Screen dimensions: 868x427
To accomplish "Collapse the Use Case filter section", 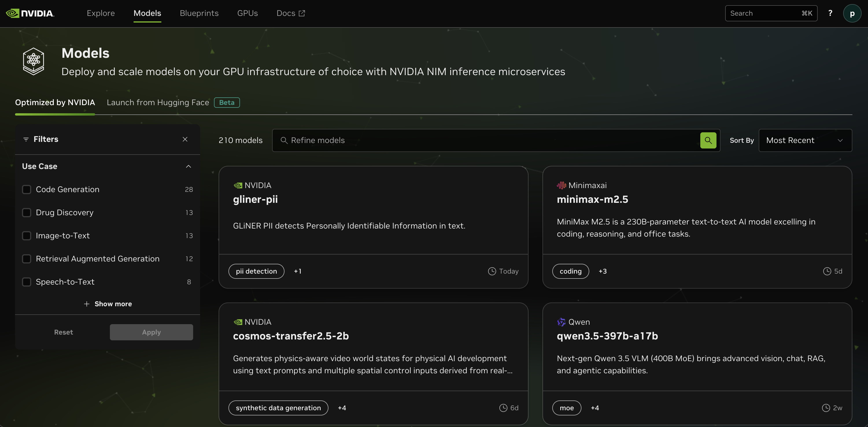I will click(x=188, y=166).
